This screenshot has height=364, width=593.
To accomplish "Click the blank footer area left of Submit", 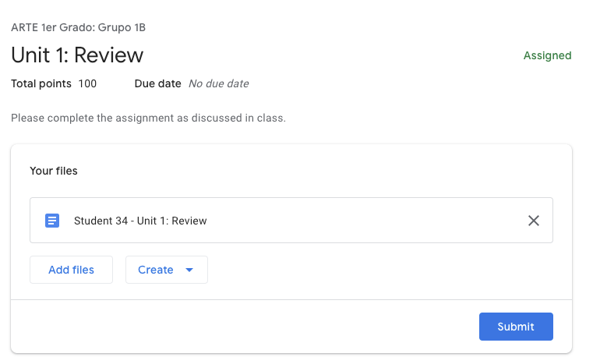I will click(x=234, y=327).
